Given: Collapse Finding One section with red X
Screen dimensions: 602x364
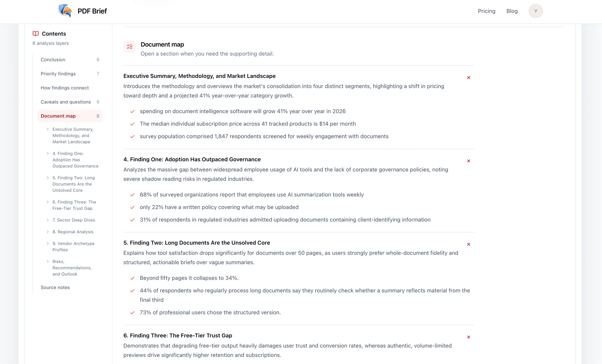Looking at the screenshot, I should click(469, 161).
